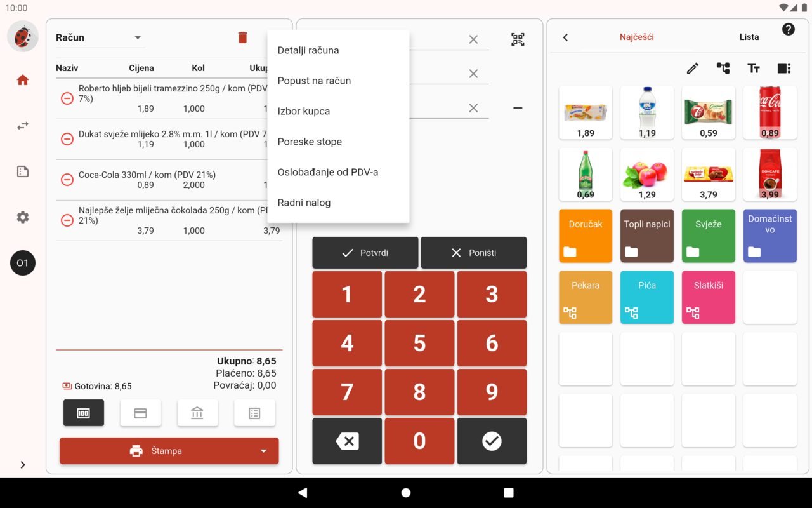
Task: Switch to the Najčešći tab
Action: pyautogui.click(x=637, y=37)
